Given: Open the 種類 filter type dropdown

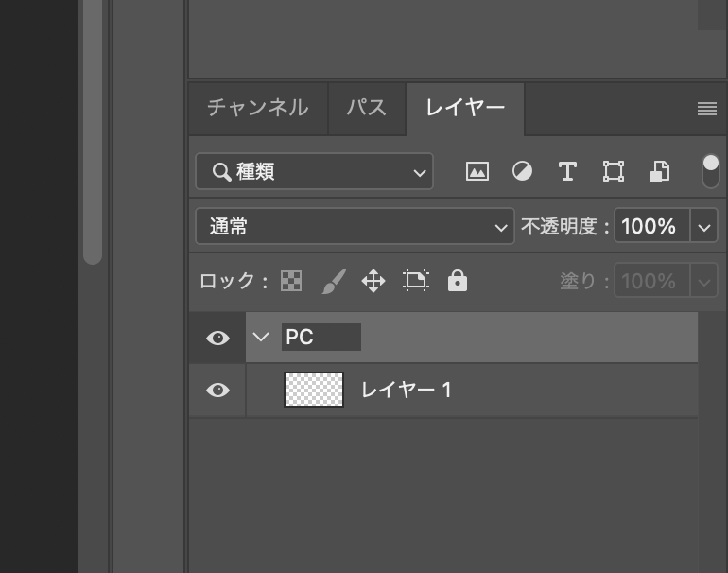Looking at the screenshot, I should [314, 171].
